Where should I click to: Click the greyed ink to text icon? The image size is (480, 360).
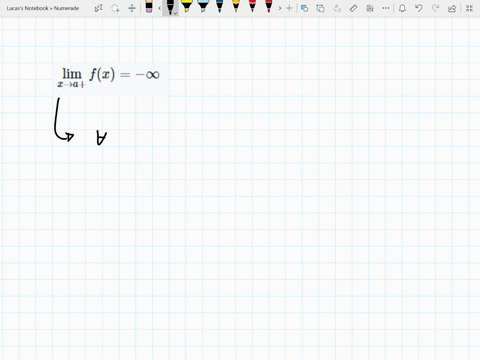click(x=337, y=8)
